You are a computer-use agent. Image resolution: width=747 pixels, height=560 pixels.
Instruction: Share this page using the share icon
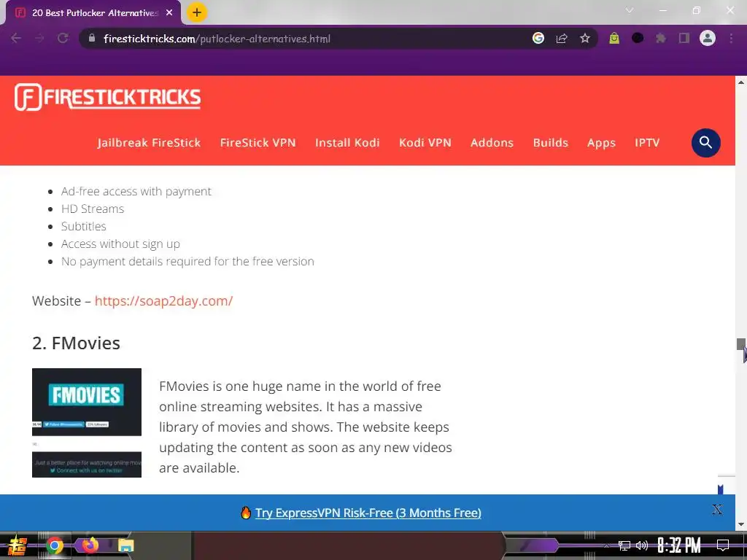(562, 38)
